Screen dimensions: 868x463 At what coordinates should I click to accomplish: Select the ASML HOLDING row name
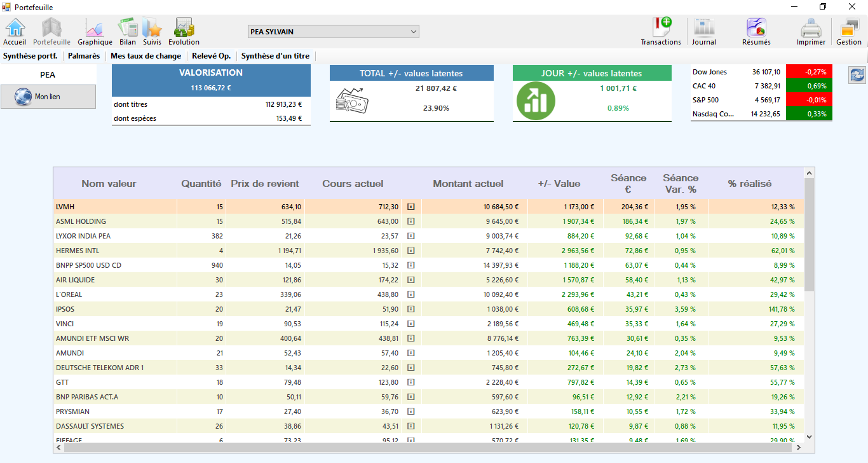pyautogui.click(x=81, y=221)
